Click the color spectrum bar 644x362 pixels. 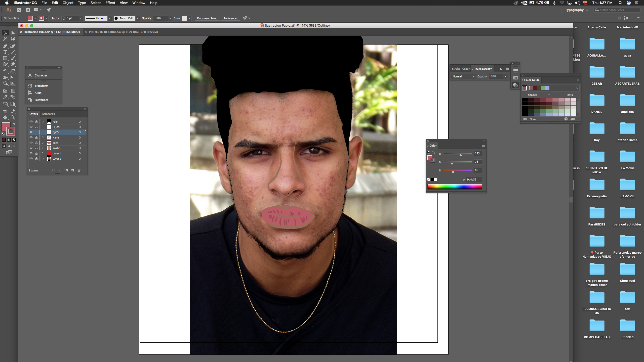click(x=454, y=187)
